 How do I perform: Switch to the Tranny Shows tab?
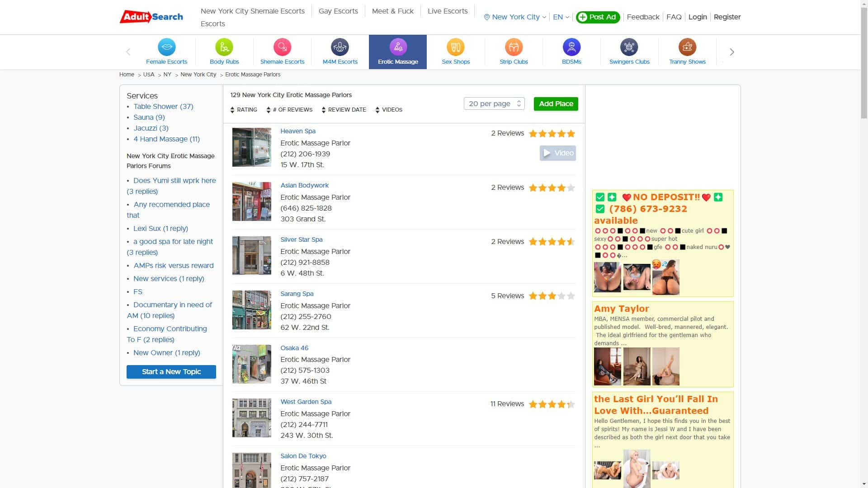pyautogui.click(x=687, y=47)
